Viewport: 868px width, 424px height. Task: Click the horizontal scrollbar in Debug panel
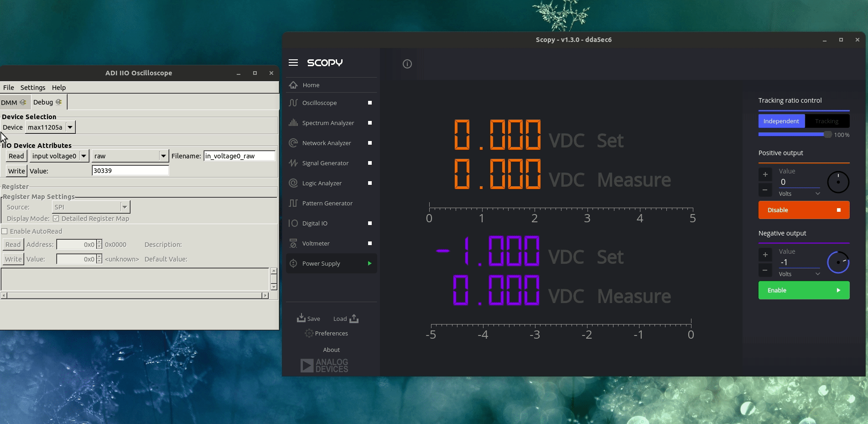pos(135,296)
